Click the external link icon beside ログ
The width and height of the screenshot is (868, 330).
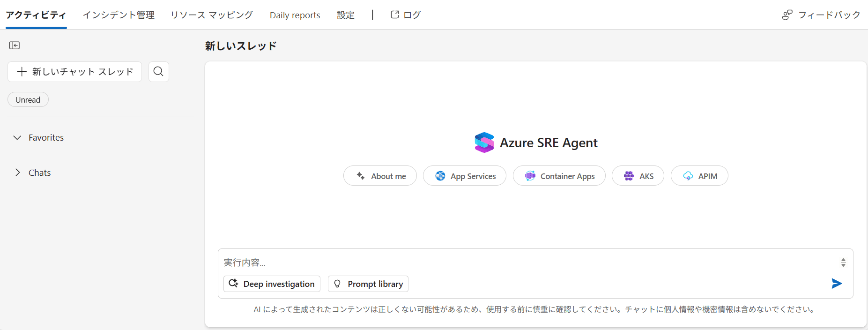click(395, 15)
